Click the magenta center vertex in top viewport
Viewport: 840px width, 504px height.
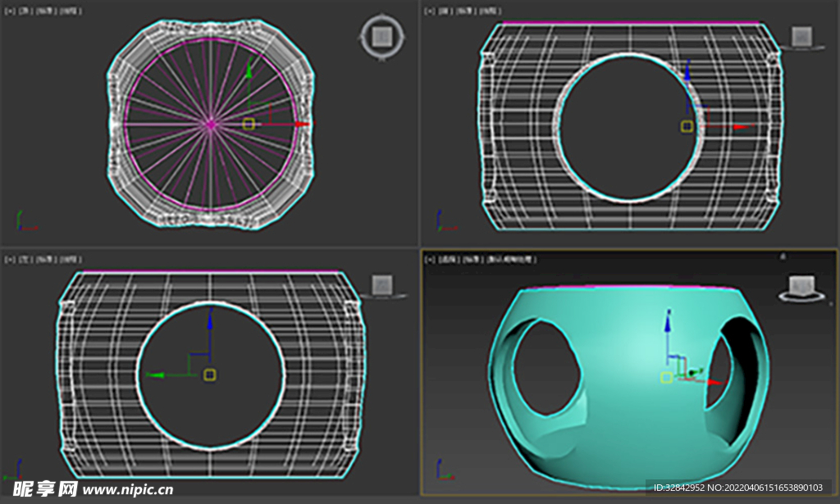tap(211, 125)
